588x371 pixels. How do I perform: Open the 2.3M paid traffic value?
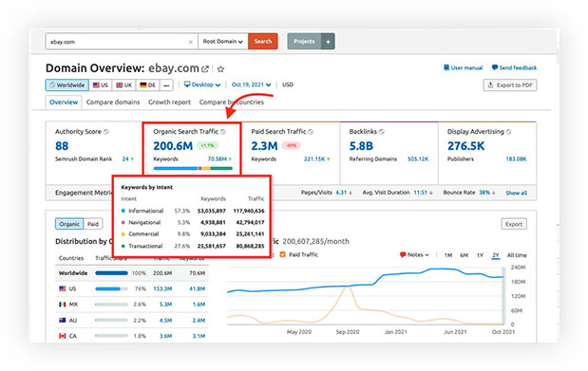[264, 146]
